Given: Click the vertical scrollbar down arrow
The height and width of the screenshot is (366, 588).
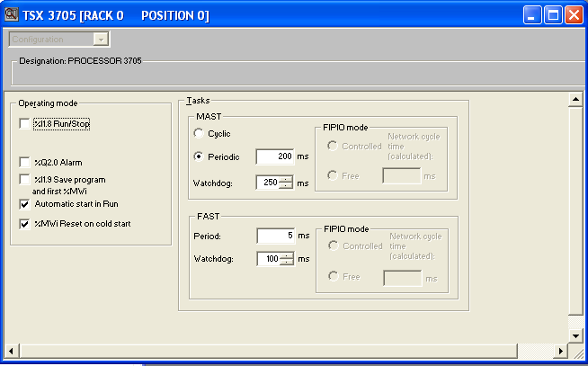Looking at the screenshot, I should (575, 335).
